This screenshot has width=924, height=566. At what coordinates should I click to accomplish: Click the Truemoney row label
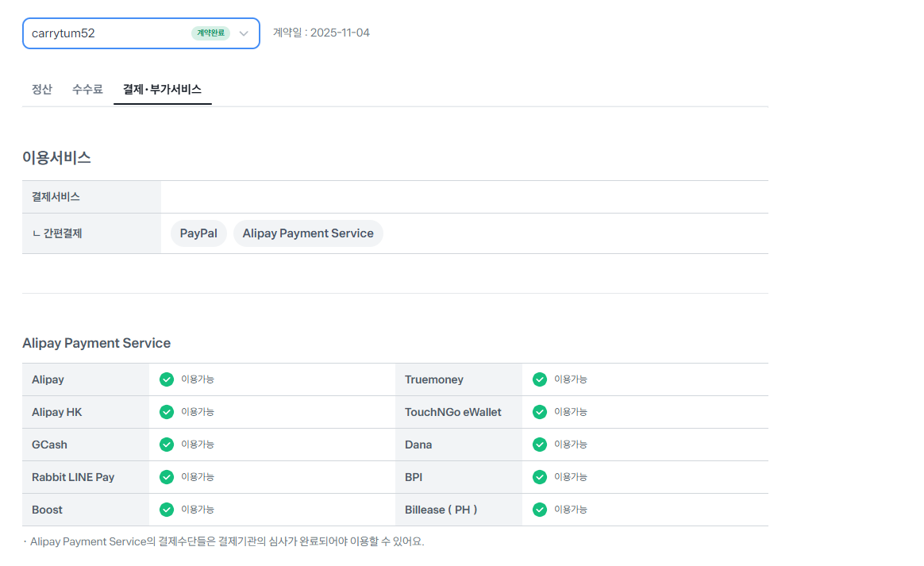pyautogui.click(x=433, y=379)
